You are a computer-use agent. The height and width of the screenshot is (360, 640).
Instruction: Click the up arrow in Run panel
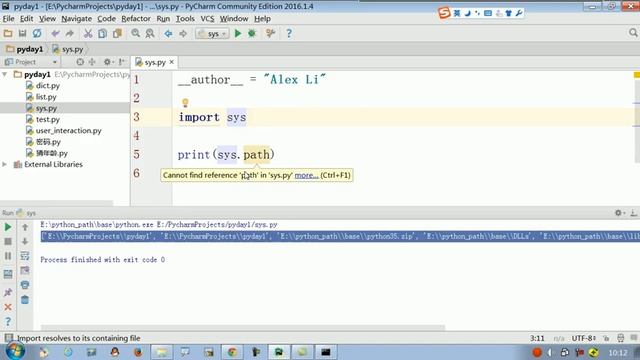[x=25, y=227]
